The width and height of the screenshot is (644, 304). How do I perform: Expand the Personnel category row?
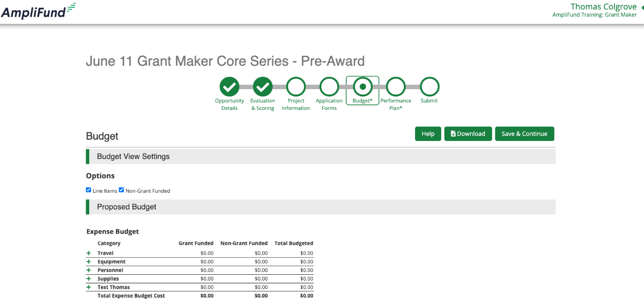(x=89, y=270)
